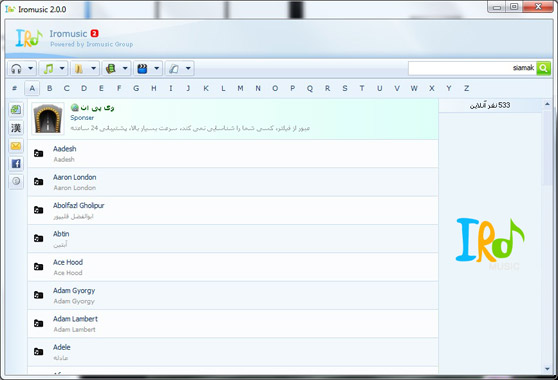The width and height of the screenshot is (558, 380).
Task: Click the green search magnifier button
Action: (543, 68)
